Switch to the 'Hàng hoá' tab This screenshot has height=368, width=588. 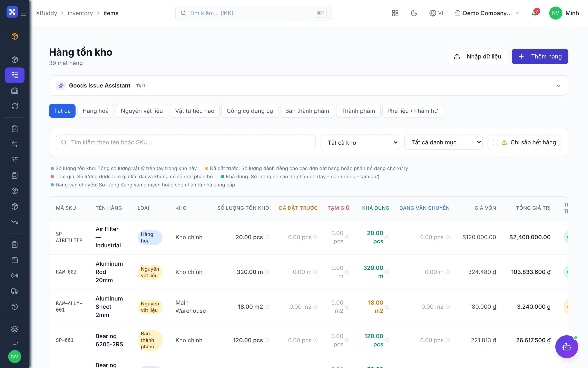[x=96, y=111]
